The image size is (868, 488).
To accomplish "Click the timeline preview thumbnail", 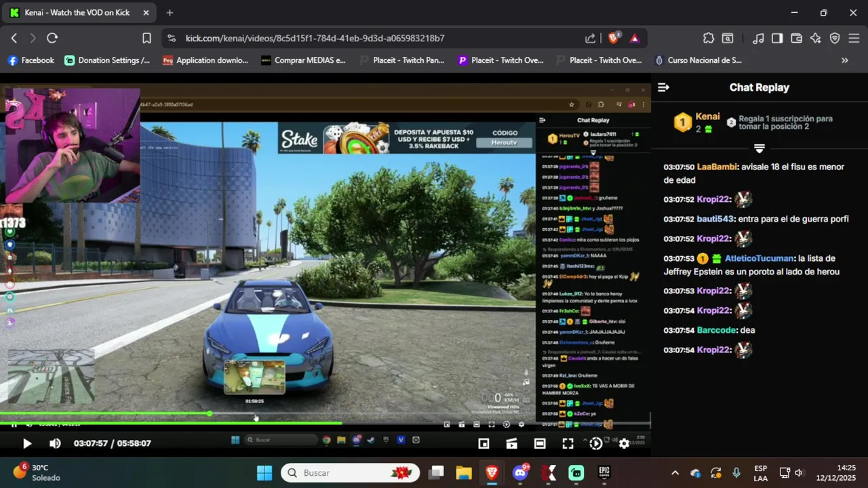I will pyautogui.click(x=255, y=377).
